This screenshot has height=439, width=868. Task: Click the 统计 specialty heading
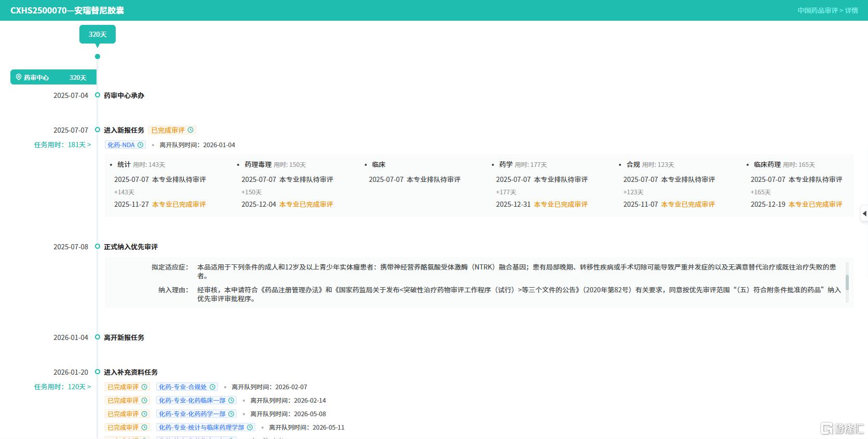[x=124, y=164]
